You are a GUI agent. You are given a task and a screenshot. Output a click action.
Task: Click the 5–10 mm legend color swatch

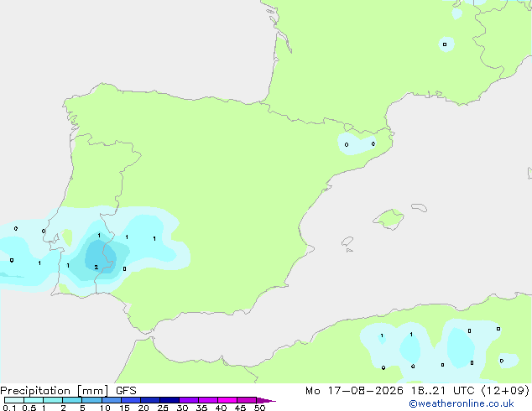(92, 400)
